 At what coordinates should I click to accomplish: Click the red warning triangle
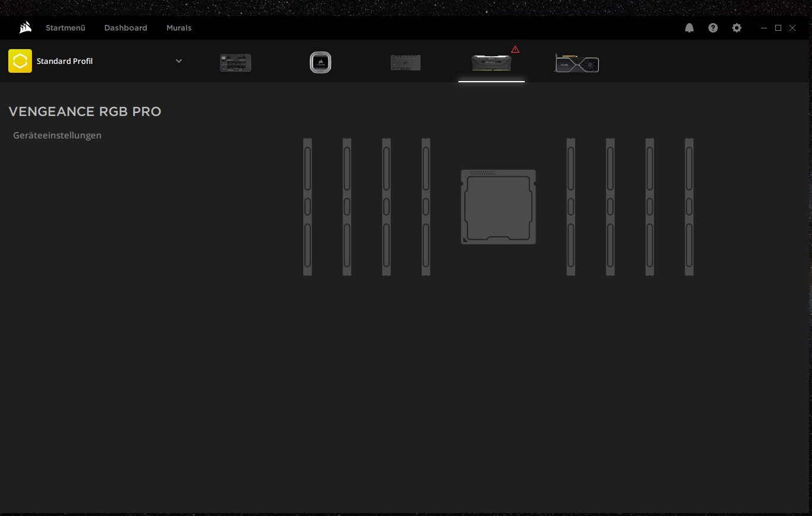(515, 49)
